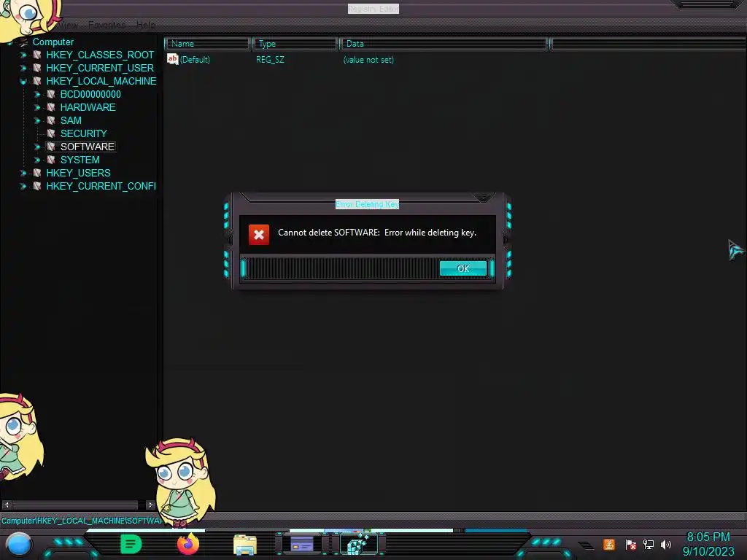
Task: Click the Java tray icon
Action: click(x=609, y=544)
